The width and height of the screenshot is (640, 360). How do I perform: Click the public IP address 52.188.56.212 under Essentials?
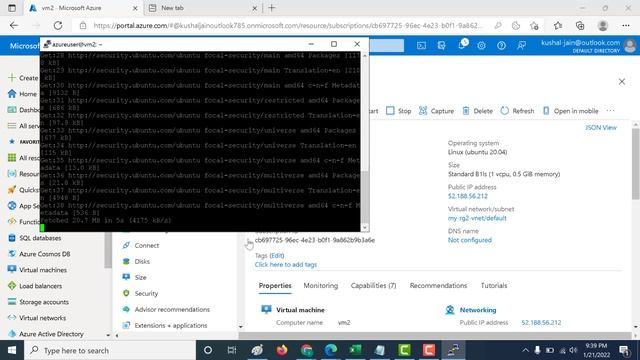pos(468,196)
